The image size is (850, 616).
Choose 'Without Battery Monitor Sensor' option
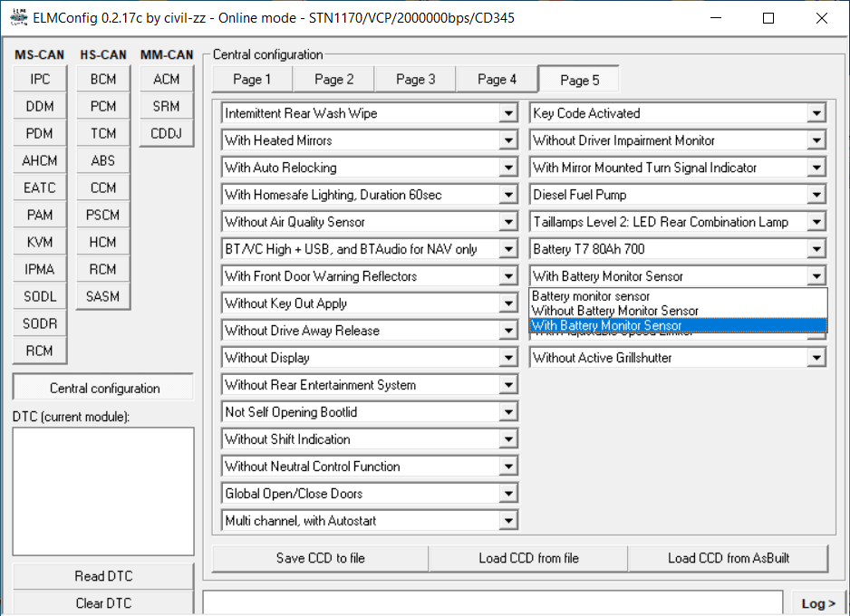[615, 311]
